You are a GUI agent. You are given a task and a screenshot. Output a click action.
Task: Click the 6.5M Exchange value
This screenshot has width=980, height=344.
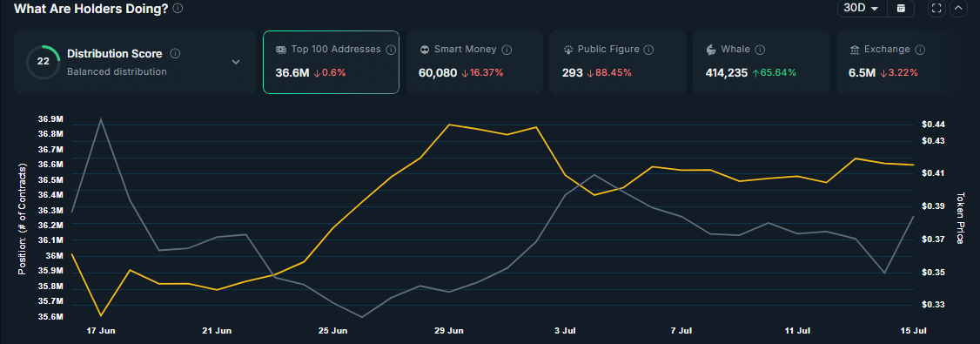point(862,72)
